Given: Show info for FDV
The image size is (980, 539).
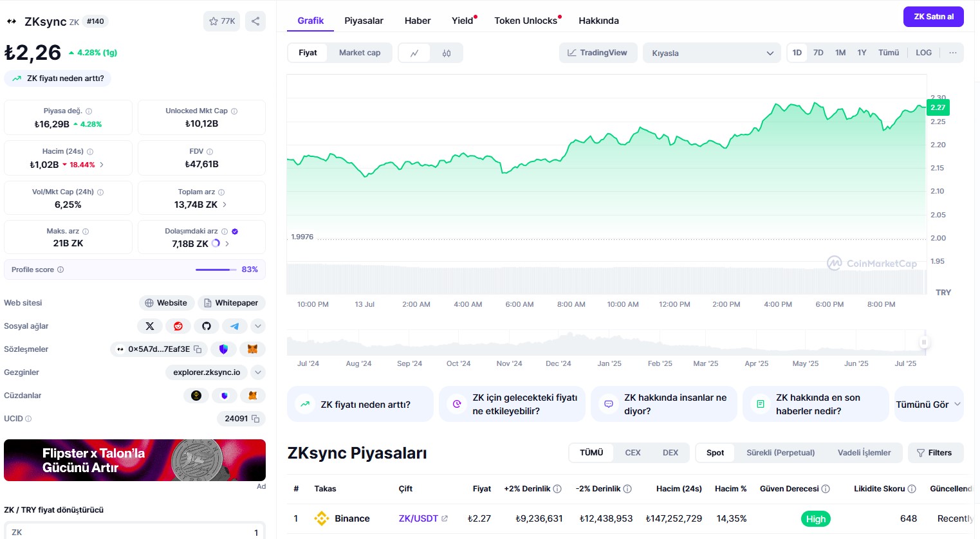Looking at the screenshot, I should coord(210,152).
